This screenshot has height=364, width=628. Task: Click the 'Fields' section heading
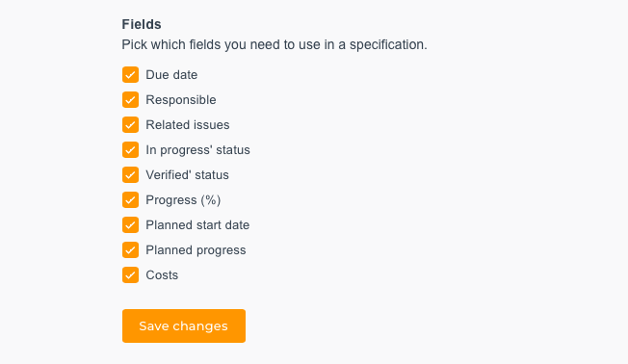pyautogui.click(x=142, y=24)
